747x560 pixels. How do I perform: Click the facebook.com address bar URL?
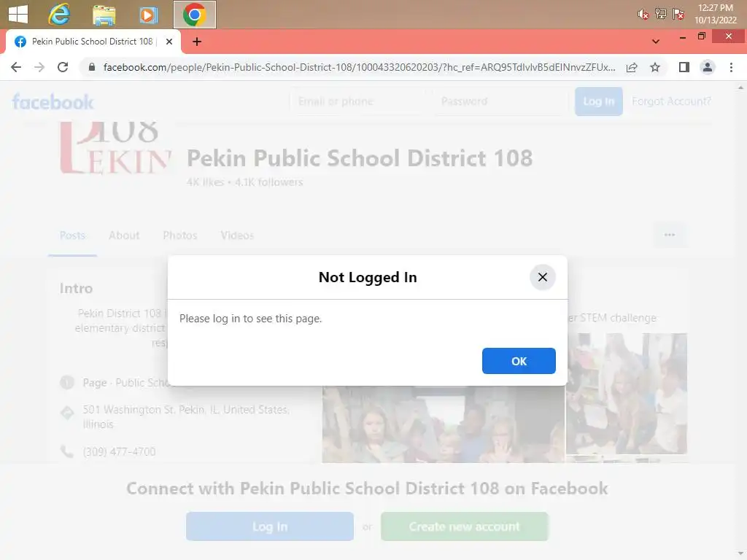click(x=359, y=67)
